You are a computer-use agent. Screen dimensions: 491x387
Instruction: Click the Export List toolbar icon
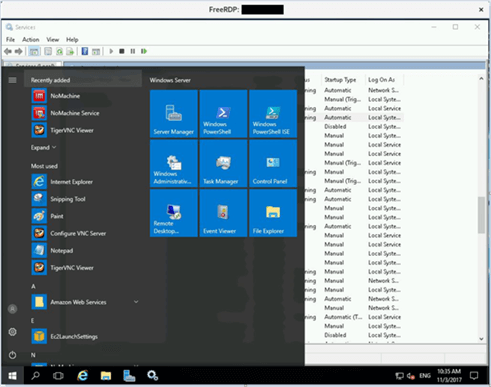(70, 51)
